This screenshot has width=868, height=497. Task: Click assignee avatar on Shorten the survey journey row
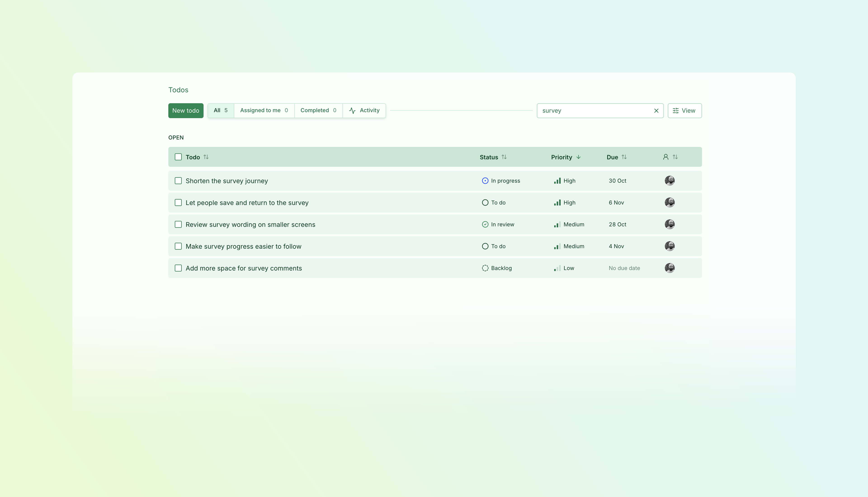tap(670, 181)
